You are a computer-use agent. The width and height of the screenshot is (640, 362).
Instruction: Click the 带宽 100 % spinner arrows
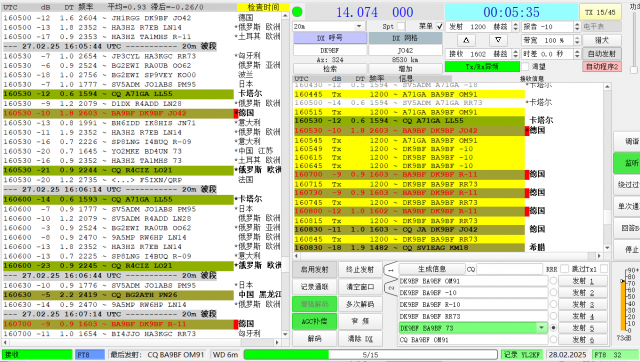tap(577, 40)
